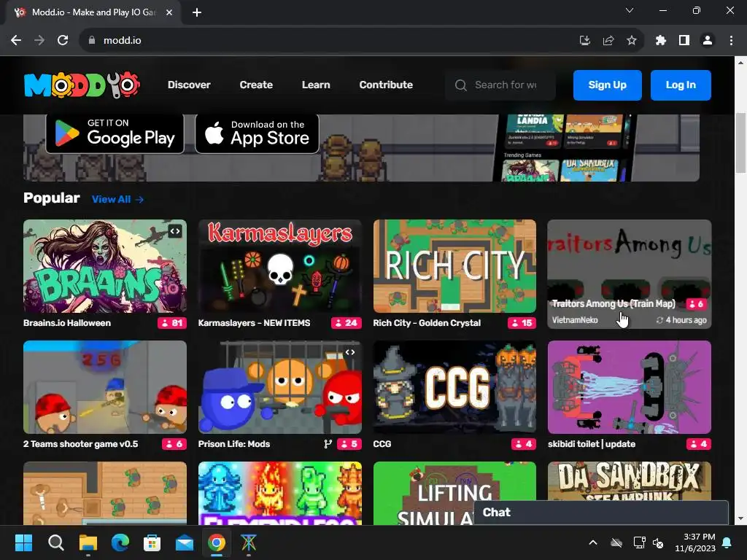Click the Rich City - Golden Crystal title
Image resolution: width=747 pixels, height=560 pixels.
pyautogui.click(x=427, y=323)
